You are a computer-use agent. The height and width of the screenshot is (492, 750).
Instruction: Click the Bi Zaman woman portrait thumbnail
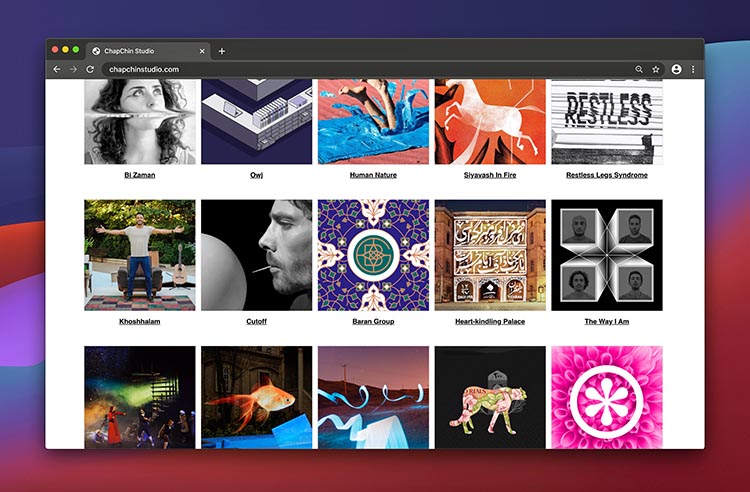[x=140, y=121]
